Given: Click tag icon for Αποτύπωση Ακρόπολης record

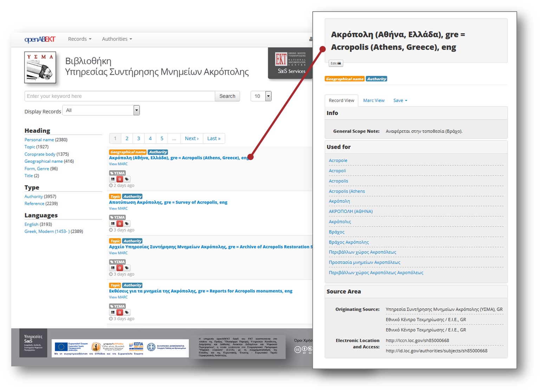Looking at the screenshot, I should click(127, 224).
